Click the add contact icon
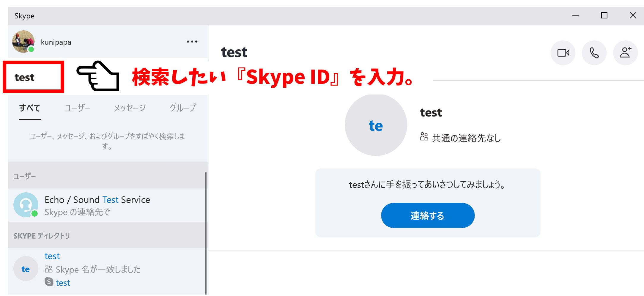 625,53
